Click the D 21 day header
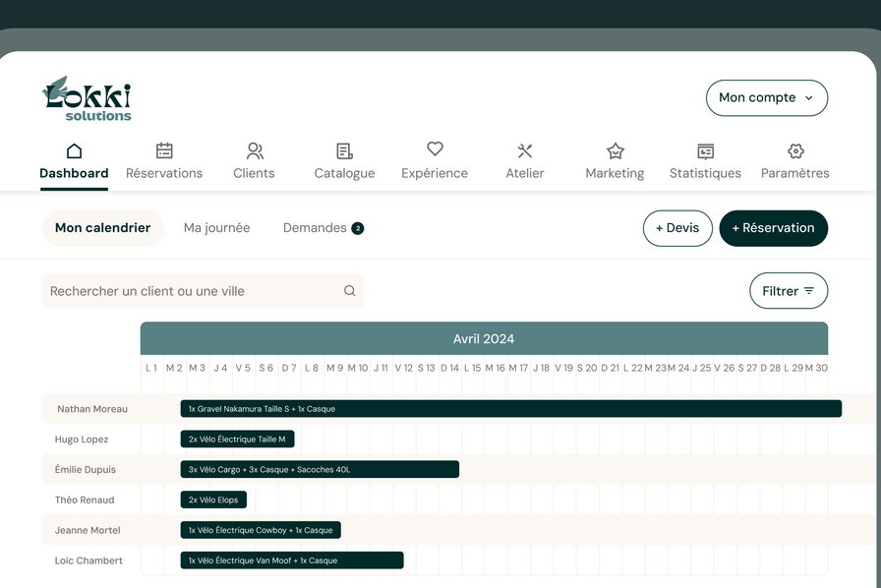Screen dimensions: 881x588 tap(611, 368)
